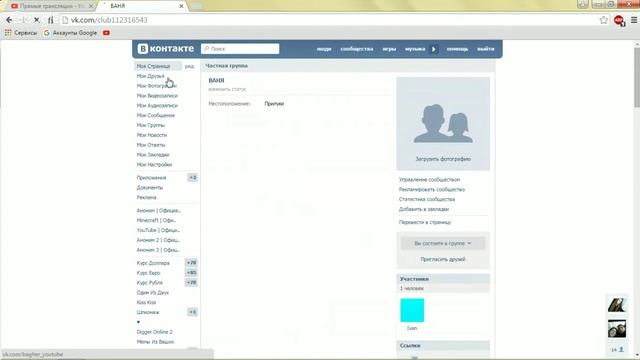The height and width of the screenshot is (360, 640).
Task: Click Добавить в закладки
Action: coord(424,209)
